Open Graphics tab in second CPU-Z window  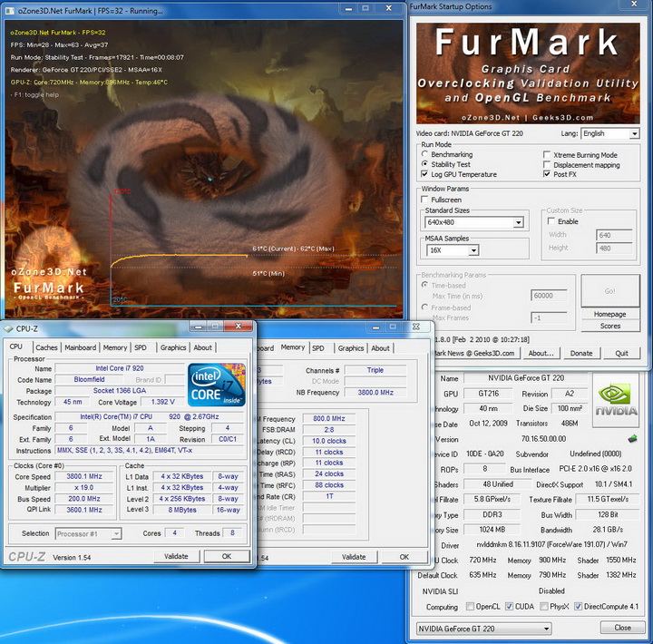[x=351, y=348]
